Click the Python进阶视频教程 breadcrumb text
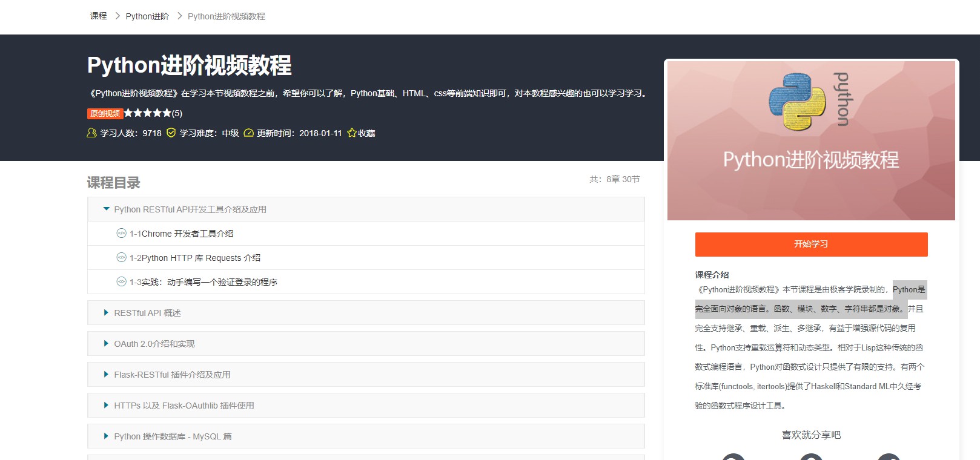 (227, 16)
